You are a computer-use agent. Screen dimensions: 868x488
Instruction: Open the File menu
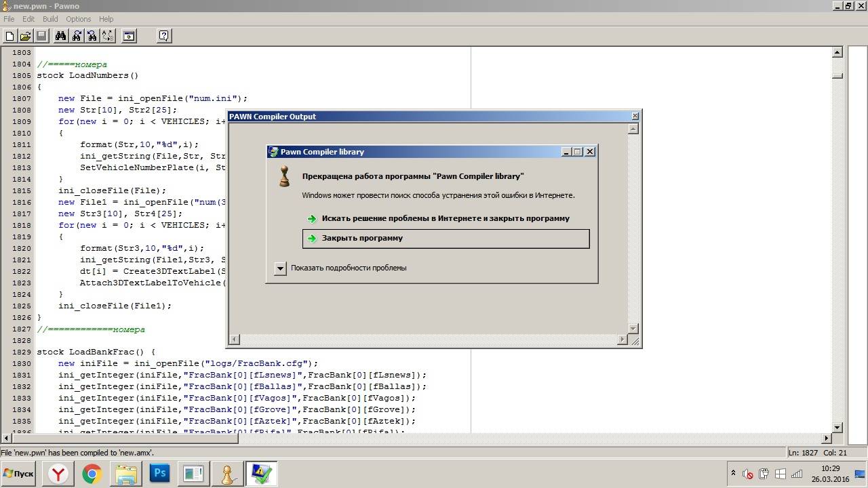pos(9,19)
